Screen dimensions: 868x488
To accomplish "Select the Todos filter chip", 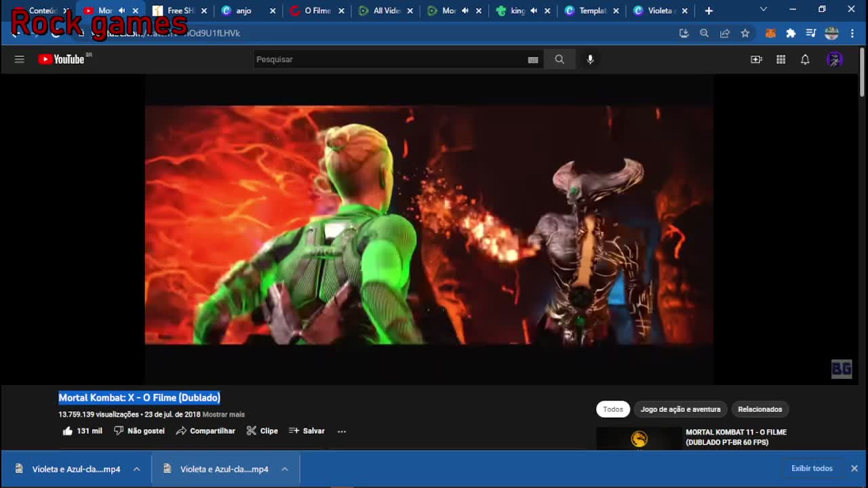I will pyautogui.click(x=613, y=409).
